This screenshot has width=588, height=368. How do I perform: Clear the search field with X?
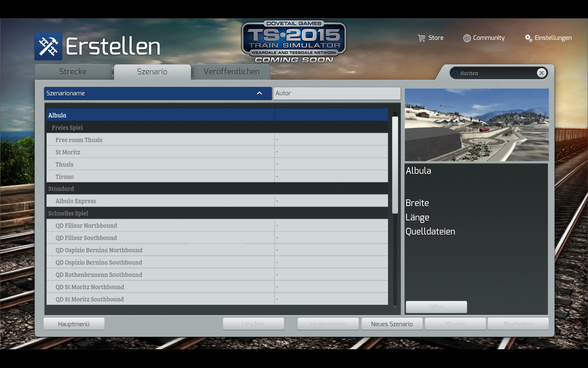541,73
